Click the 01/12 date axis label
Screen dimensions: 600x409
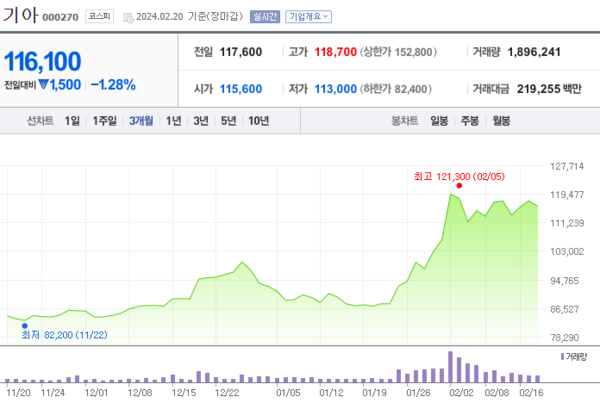tap(331, 393)
